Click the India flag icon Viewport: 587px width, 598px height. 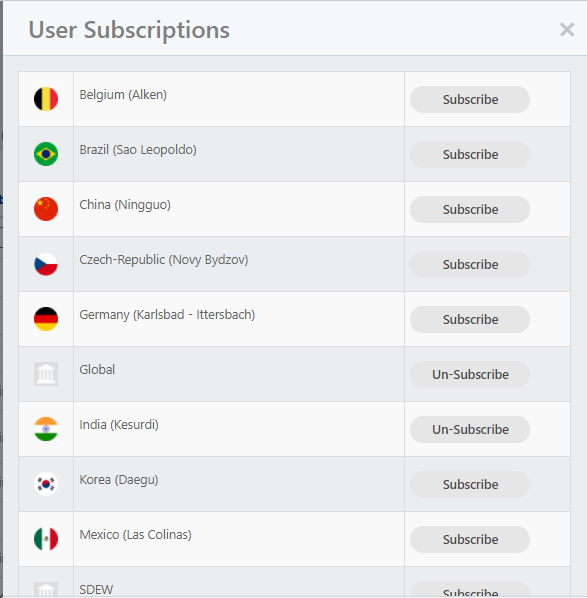point(46,429)
